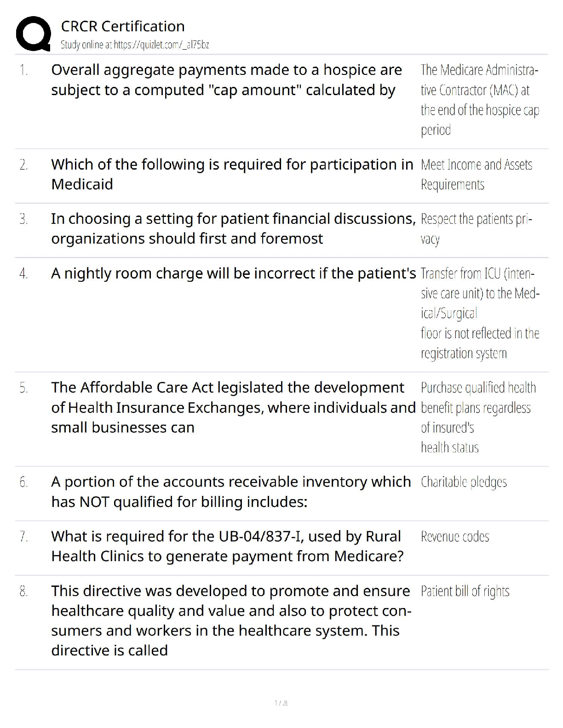The width and height of the screenshot is (563, 728).
Task: Select the UB-04/837-I Rural Health question
Action: point(227,546)
